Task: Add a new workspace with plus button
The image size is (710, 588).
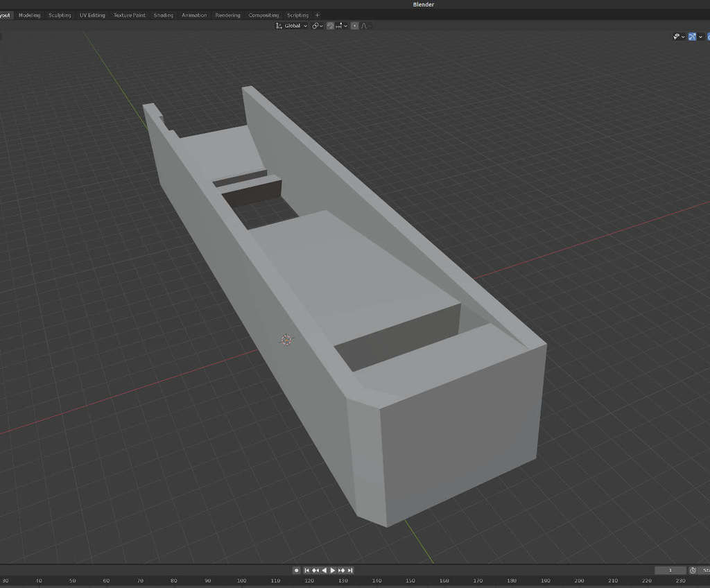Action: [318, 15]
